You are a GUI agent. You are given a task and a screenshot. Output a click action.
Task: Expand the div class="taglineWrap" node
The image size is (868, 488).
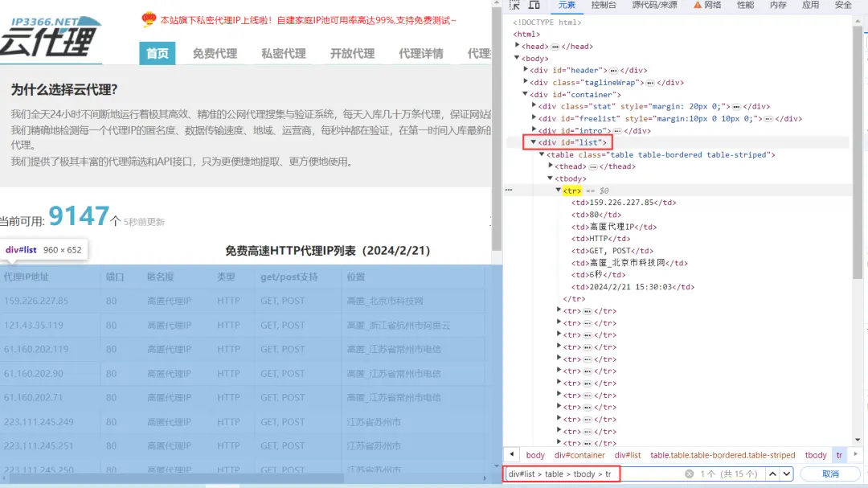pyautogui.click(x=526, y=82)
